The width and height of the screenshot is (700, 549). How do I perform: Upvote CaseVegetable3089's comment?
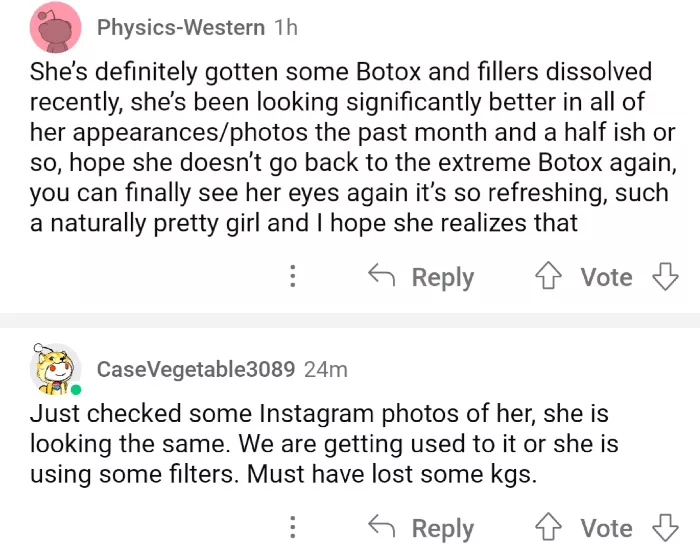pyautogui.click(x=549, y=527)
